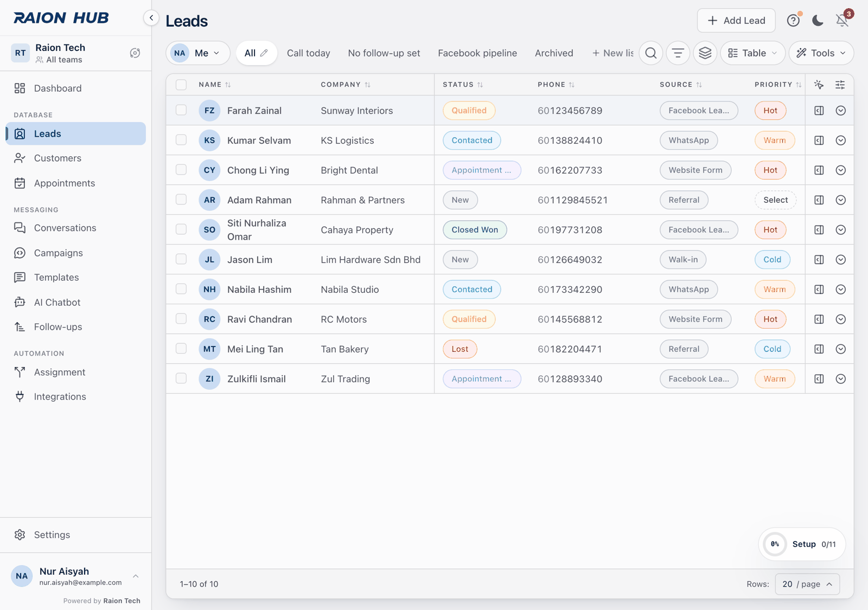Click pencil edit icon on All tab
The image size is (868, 610).
coord(264,53)
